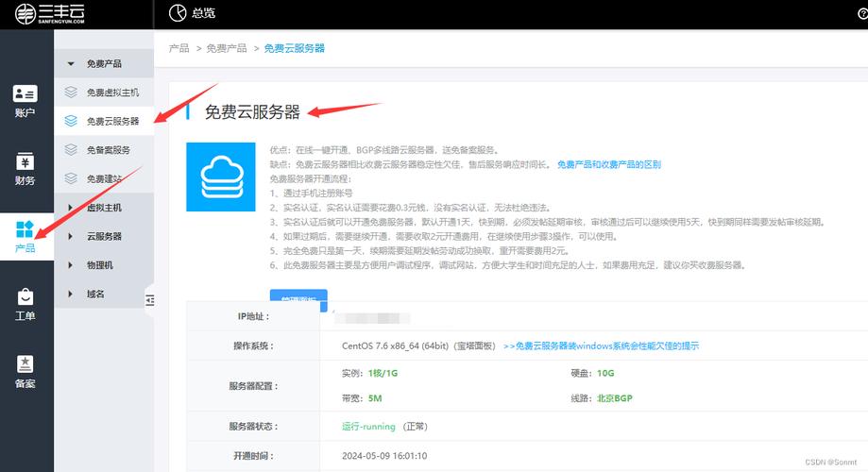The width and height of the screenshot is (868, 472).
Task: Click the Sanfengyun logo
Action: [x=50, y=14]
